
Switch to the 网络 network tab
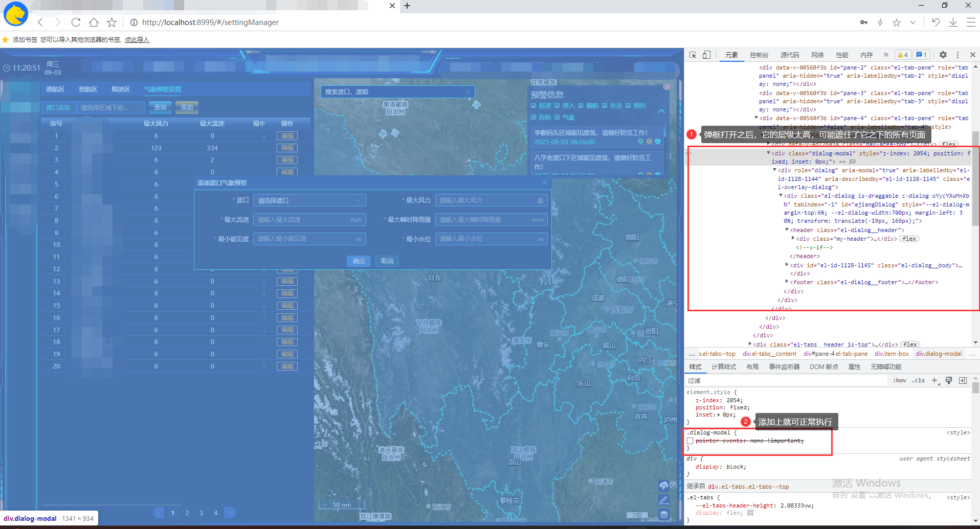tap(817, 55)
